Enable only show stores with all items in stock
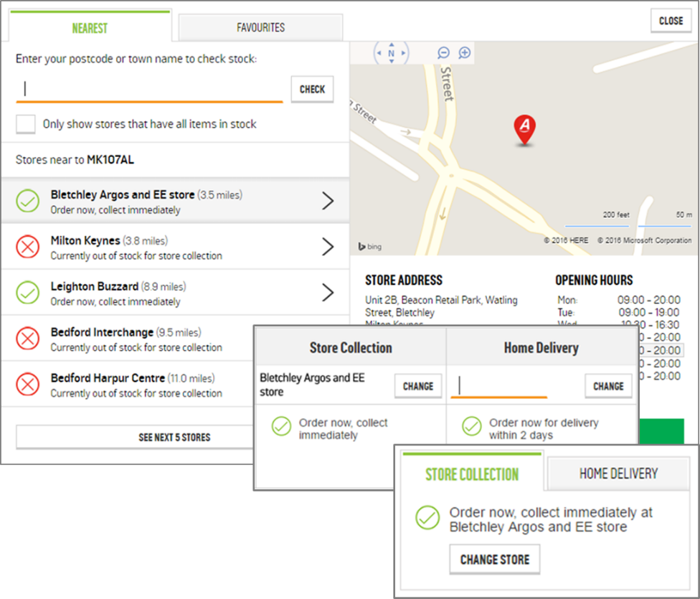700x599 pixels. coord(25,123)
